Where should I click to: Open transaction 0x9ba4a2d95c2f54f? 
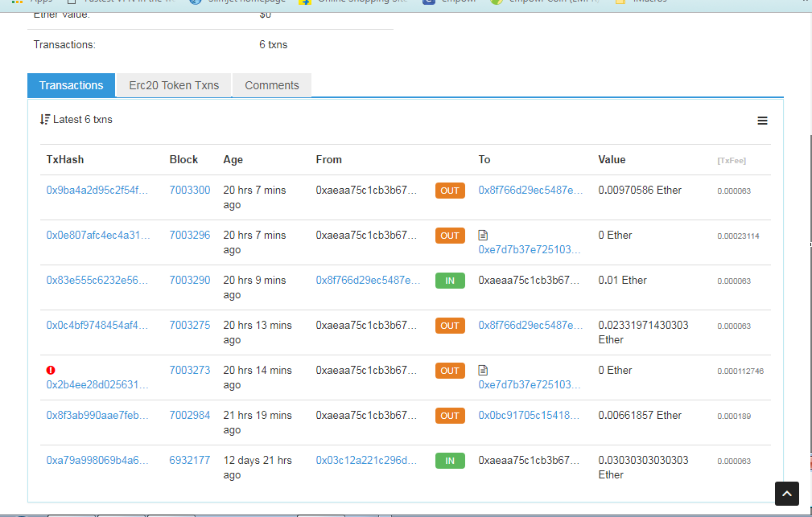click(97, 190)
